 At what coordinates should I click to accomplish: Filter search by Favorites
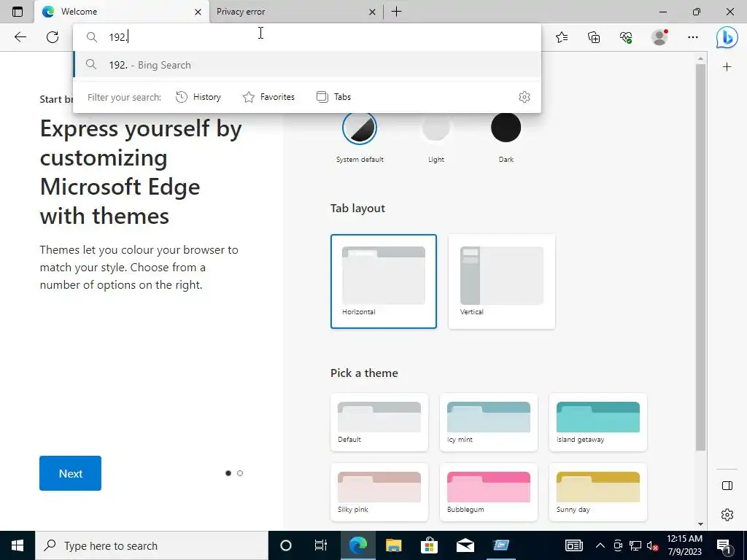pos(268,97)
